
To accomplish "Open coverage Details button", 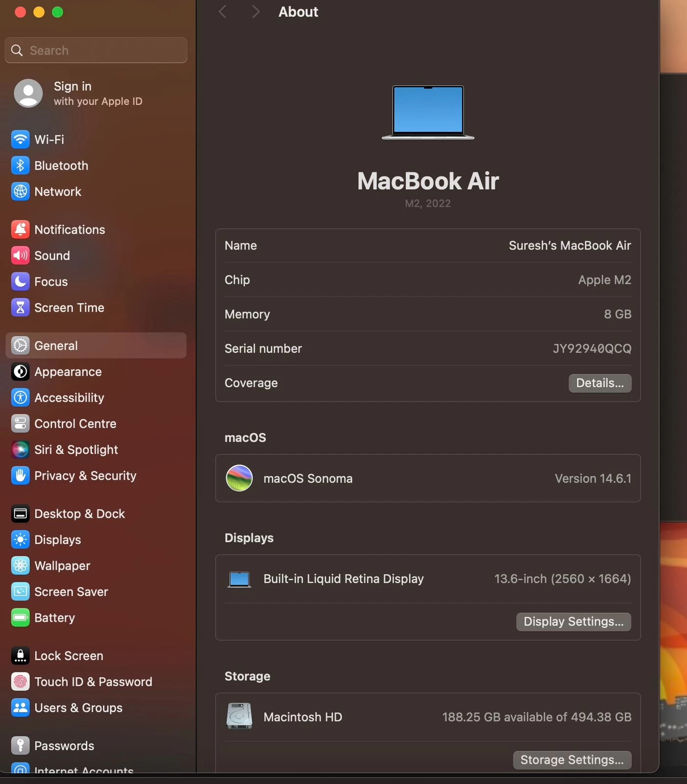I will [600, 383].
